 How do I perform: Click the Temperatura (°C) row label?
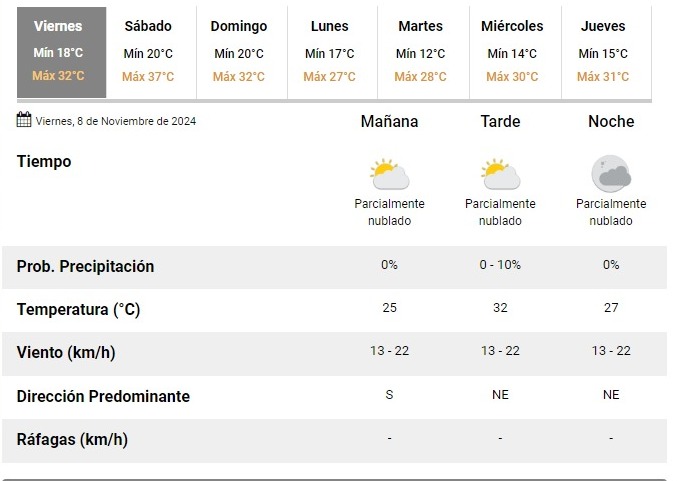click(78, 310)
